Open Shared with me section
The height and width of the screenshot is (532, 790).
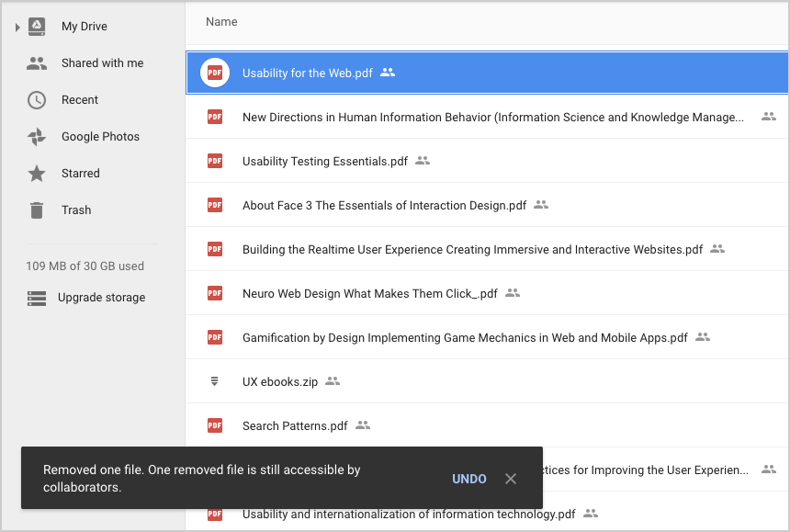coord(102,63)
